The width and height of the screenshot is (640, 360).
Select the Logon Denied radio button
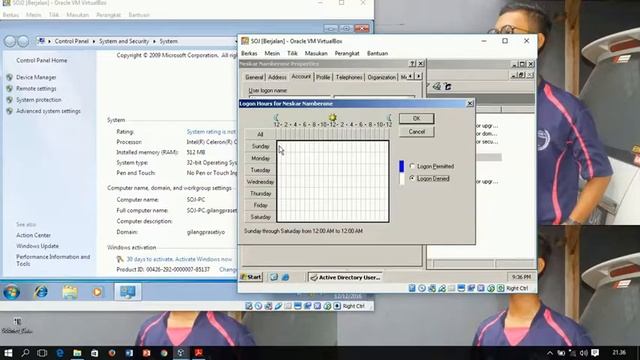coord(412,178)
